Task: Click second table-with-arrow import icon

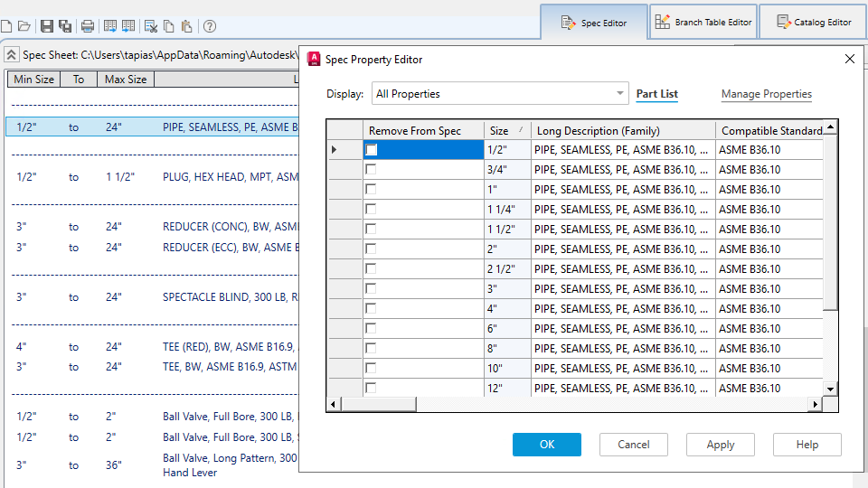Action: click(x=128, y=26)
